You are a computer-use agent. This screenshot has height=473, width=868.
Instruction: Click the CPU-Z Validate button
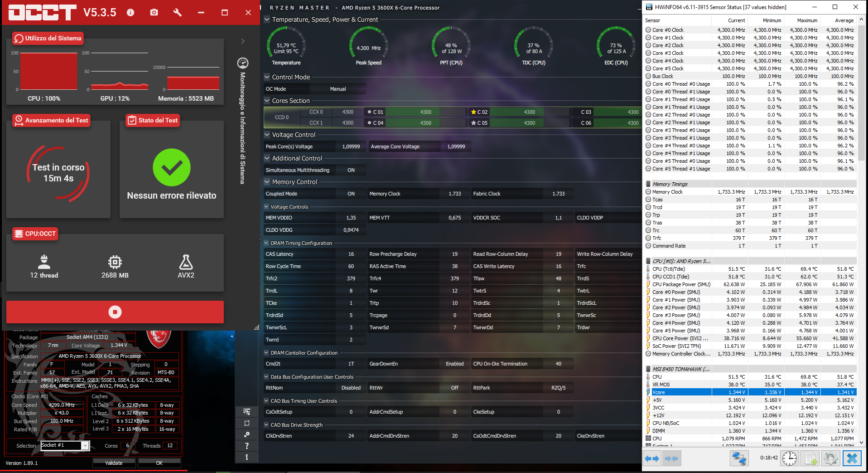coord(114,463)
